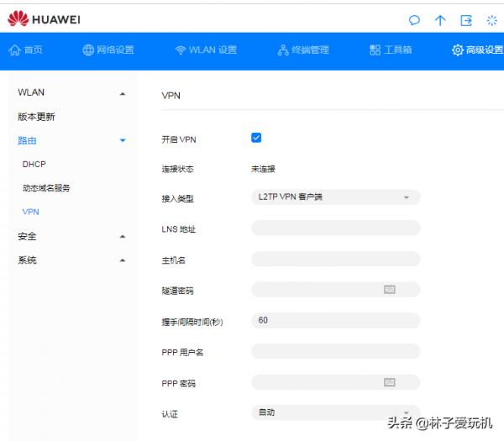Show the PPP 密码 keyboard icon
The image size is (504, 441).
click(389, 382)
